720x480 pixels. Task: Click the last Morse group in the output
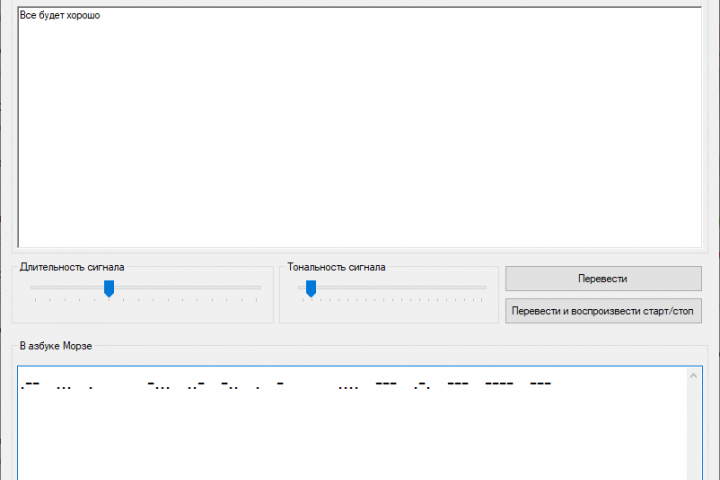540,383
